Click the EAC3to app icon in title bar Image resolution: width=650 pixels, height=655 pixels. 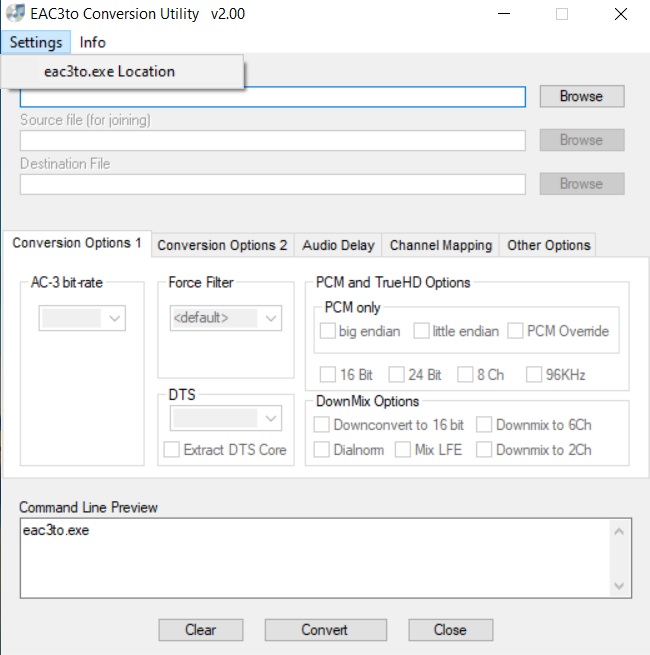click(15, 13)
